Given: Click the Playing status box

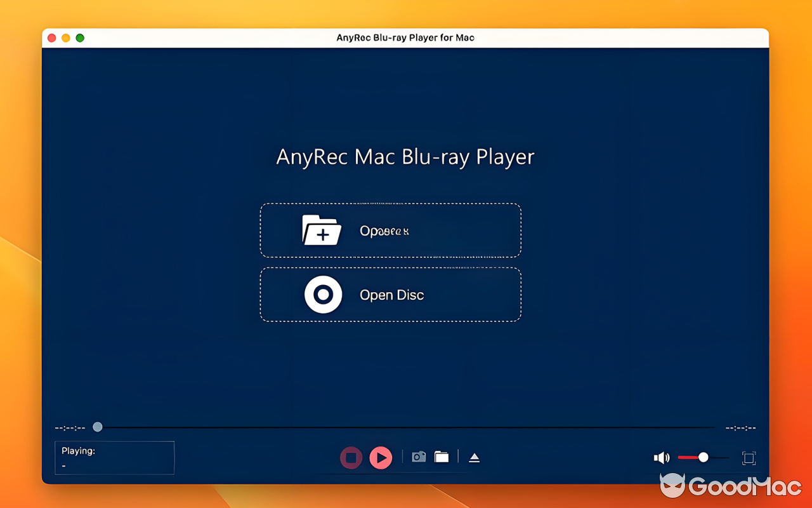Looking at the screenshot, I should pyautogui.click(x=114, y=457).
